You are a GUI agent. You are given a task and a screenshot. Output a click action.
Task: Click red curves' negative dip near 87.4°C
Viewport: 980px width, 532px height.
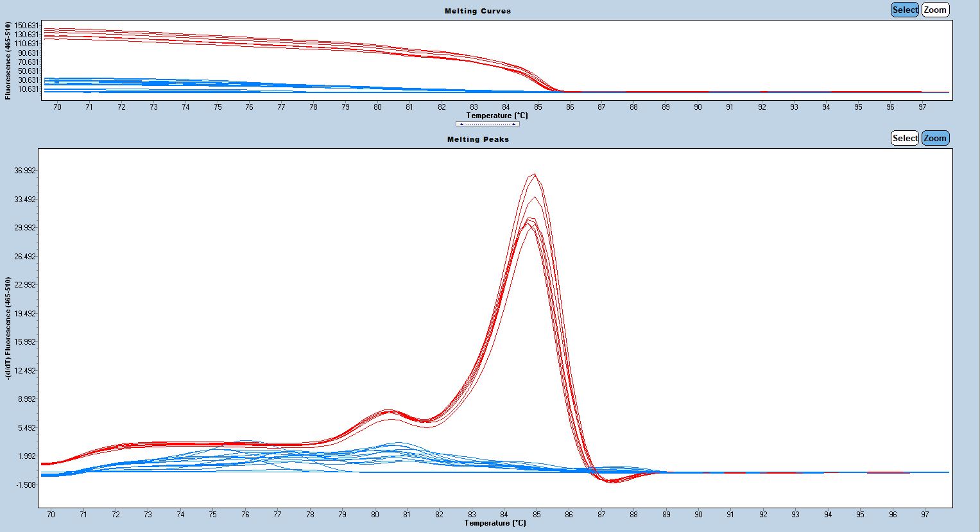coord(612,481)
